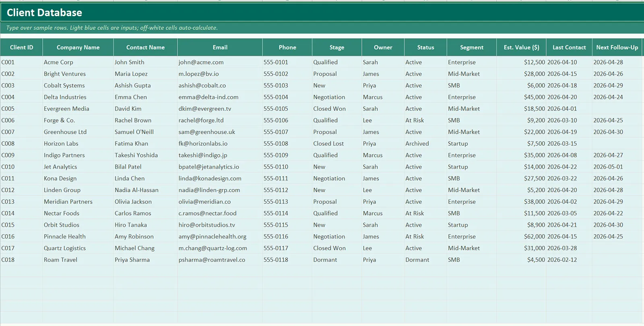This screenshot has width=644, height=326.
Task: Click the Last Contact column header
Action: click(569, 47)
